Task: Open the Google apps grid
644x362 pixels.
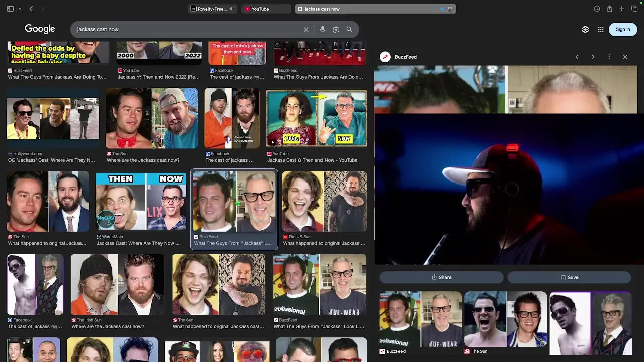Action: tap(601, 30)
